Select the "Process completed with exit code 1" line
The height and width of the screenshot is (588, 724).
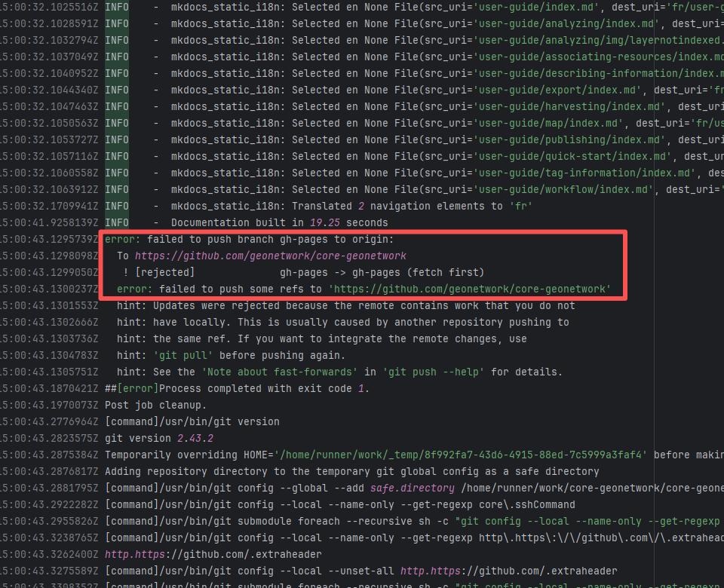coord(237,389)
